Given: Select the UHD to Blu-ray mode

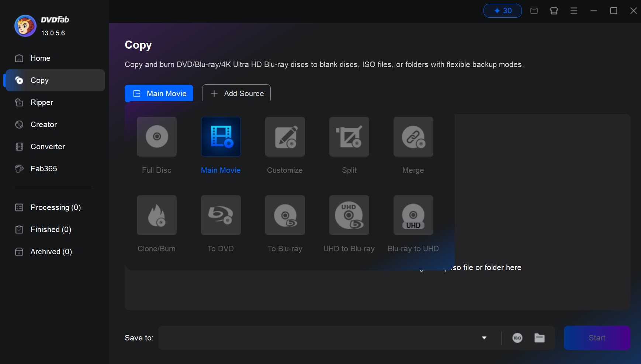Looking at the screenshot, I should coord(349,224).
